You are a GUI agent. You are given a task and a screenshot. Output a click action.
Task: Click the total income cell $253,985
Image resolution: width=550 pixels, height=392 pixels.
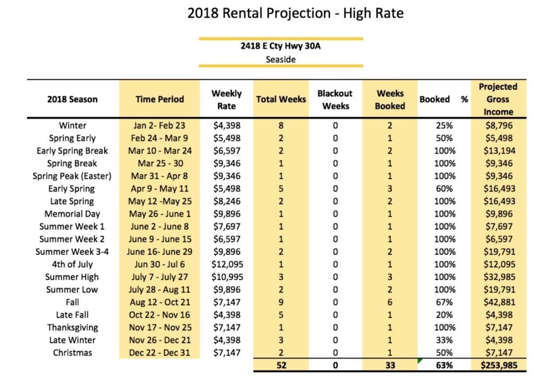(499, 366)
